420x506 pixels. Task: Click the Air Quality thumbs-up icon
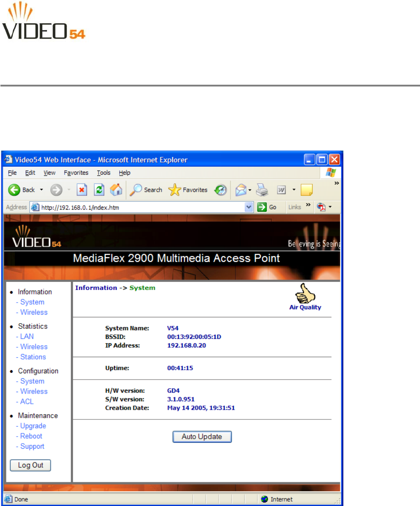[x=305, y=293]
